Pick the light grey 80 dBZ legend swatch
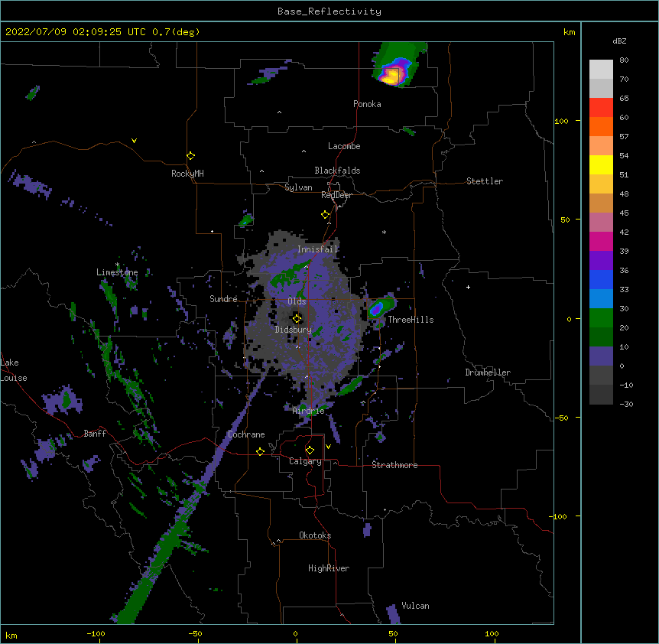The image size is (659, 644). pyautogui.click(x=601, y=70)
